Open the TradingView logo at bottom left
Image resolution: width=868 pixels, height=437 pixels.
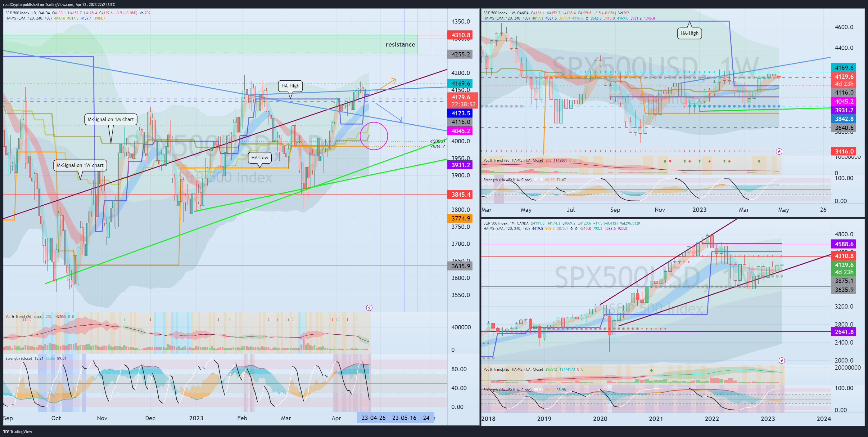pyautogui.click(x=17, y=431)
